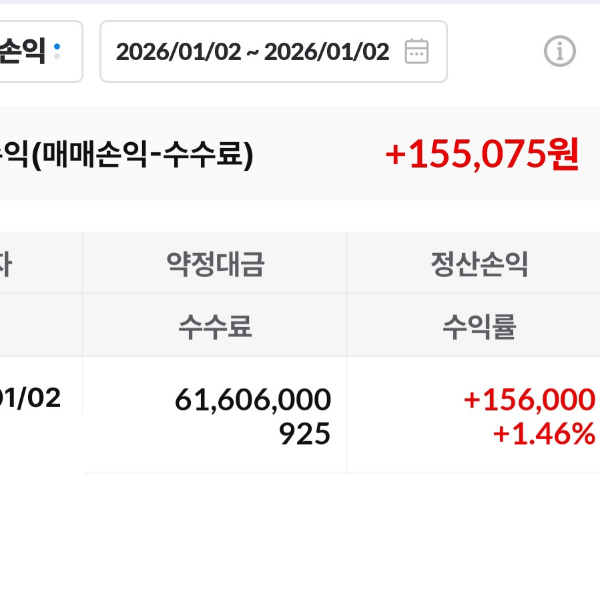This screenshot has width=600, height=600.
Task: Open the calendar date picker icon
Action: 416,52
